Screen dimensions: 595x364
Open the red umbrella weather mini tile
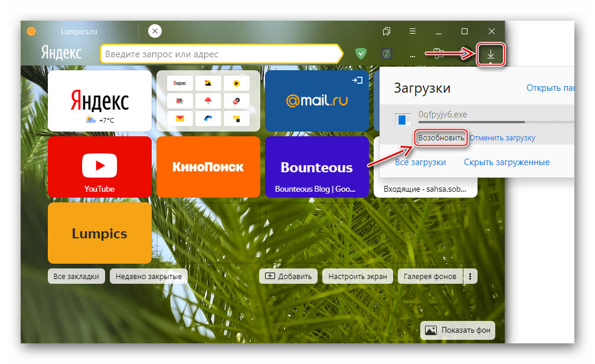pos(208,101)
